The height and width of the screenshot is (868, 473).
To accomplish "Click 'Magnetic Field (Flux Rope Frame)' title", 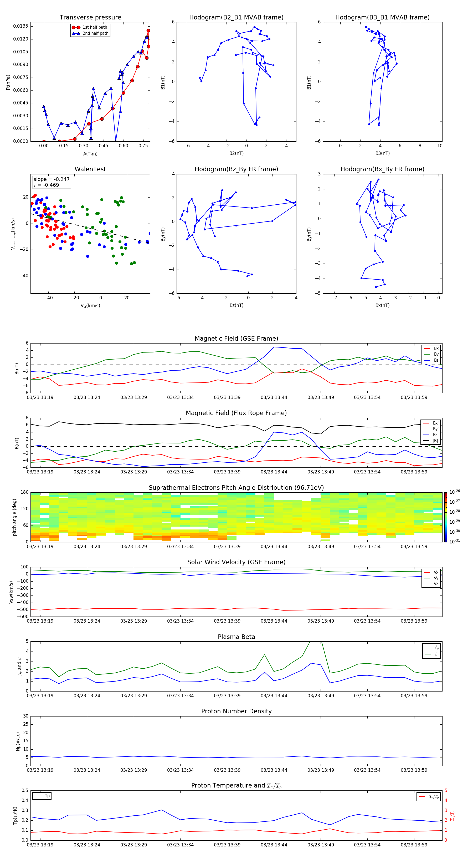I will (x=236, y=413).
